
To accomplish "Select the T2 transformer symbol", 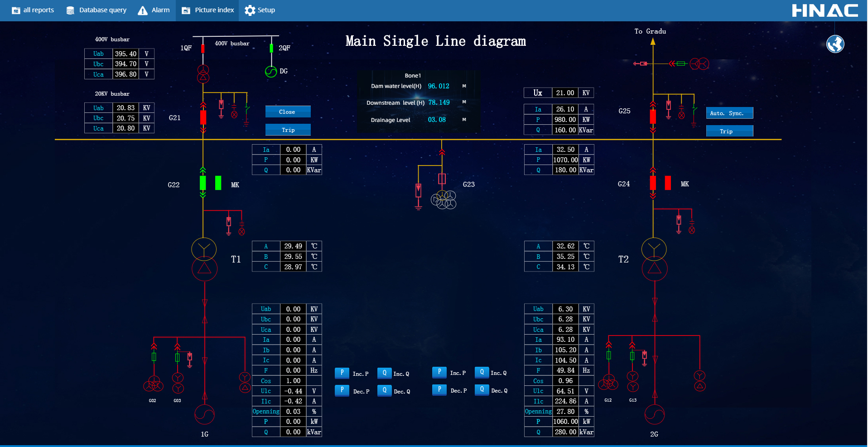I will (x=654, y=259).
